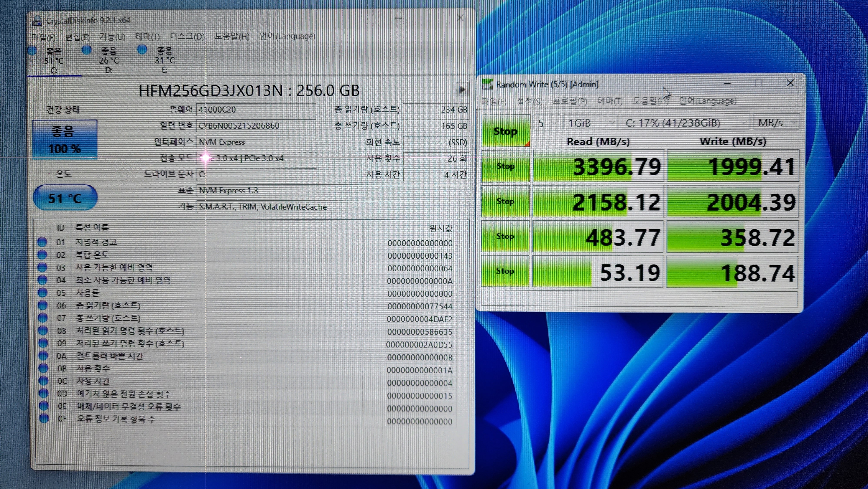Click the status dot for attribute 01
The width and height of the screenshot is (868, 489).
click(42, 242)
